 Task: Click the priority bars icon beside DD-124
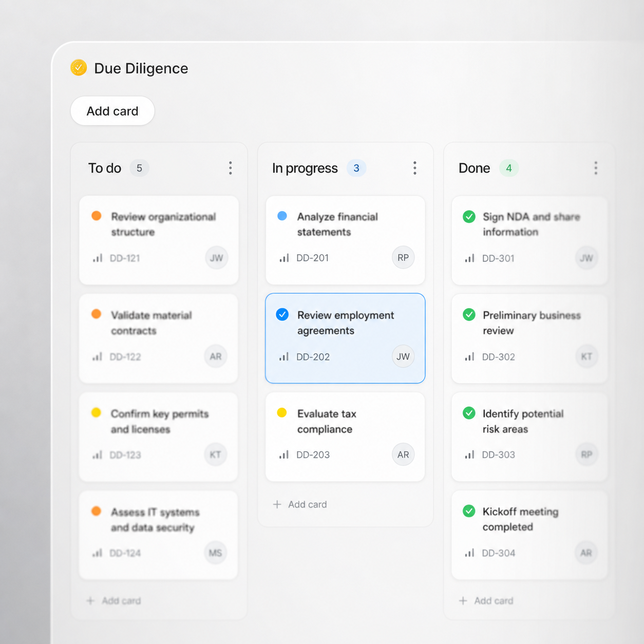[98, 553]
